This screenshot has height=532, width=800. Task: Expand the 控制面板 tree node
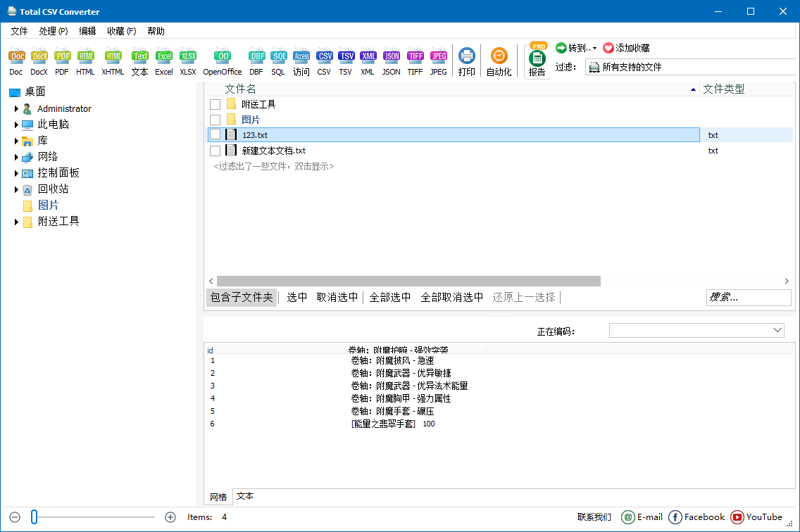coord(16,173)
